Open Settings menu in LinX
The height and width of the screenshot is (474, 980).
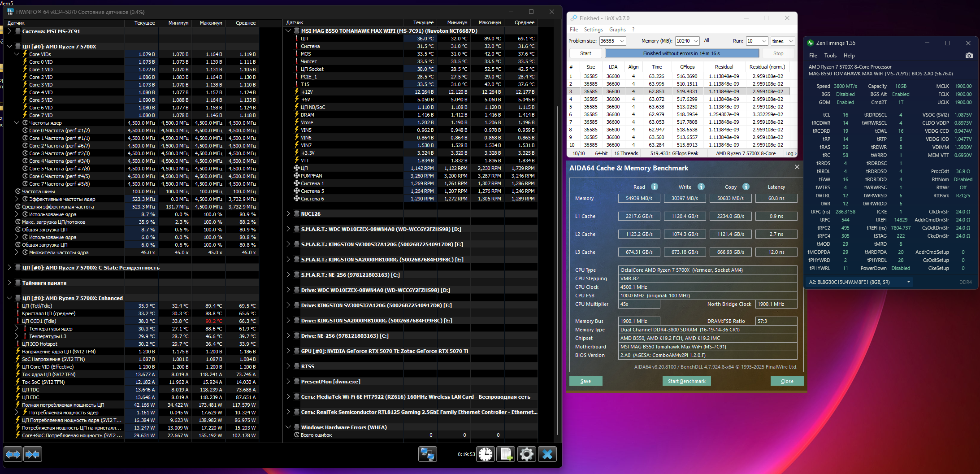pyautogui.click(x=594, y=30)
